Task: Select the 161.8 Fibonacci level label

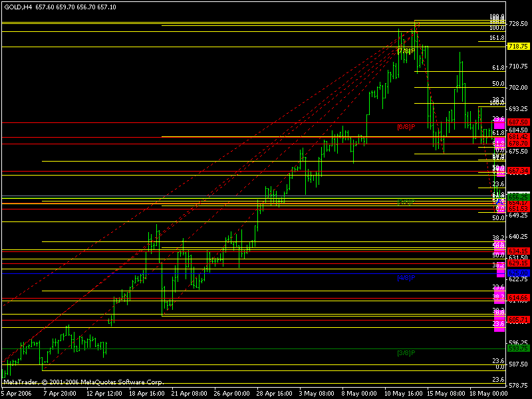Action: [497, 38]
